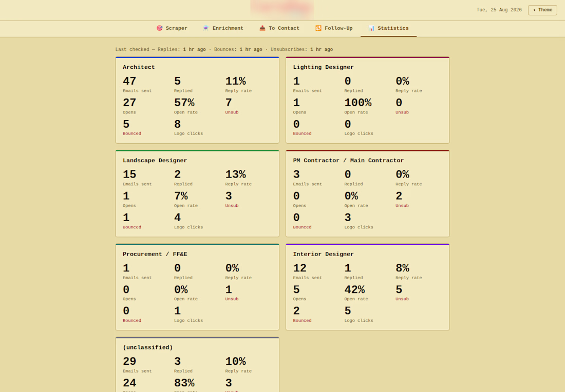Click the Unsub label in PM Contractor card

[402, 206]
